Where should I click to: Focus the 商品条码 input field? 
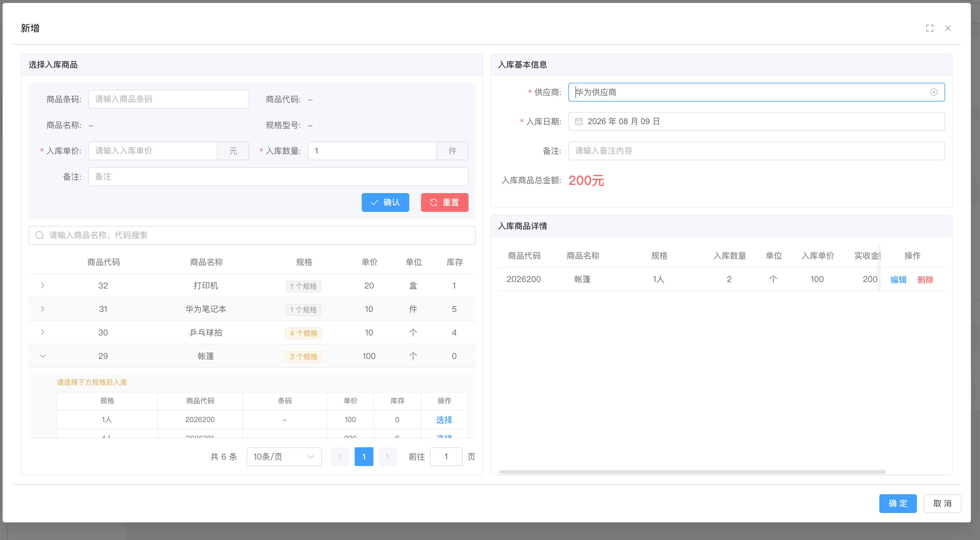pos(169,99)
